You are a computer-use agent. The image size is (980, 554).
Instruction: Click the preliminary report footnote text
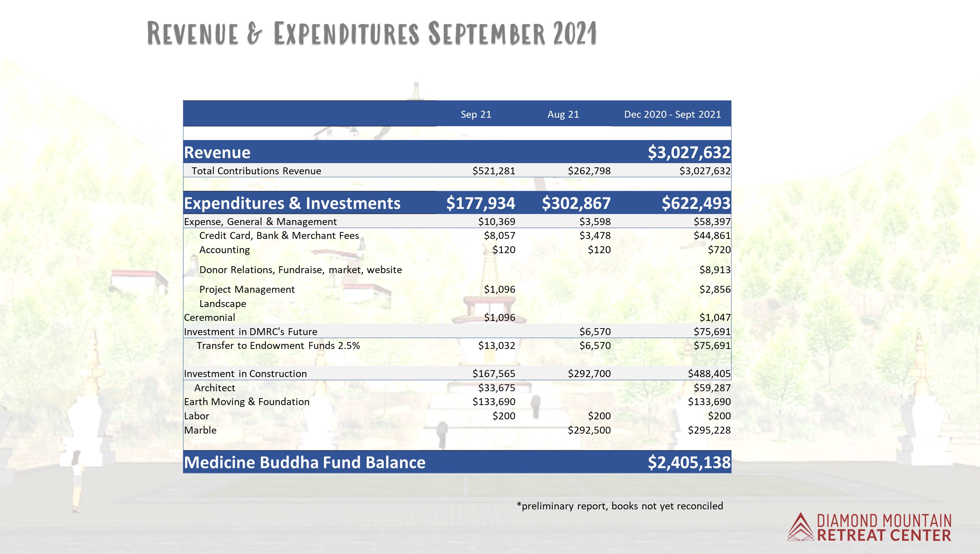click(620, 506)
